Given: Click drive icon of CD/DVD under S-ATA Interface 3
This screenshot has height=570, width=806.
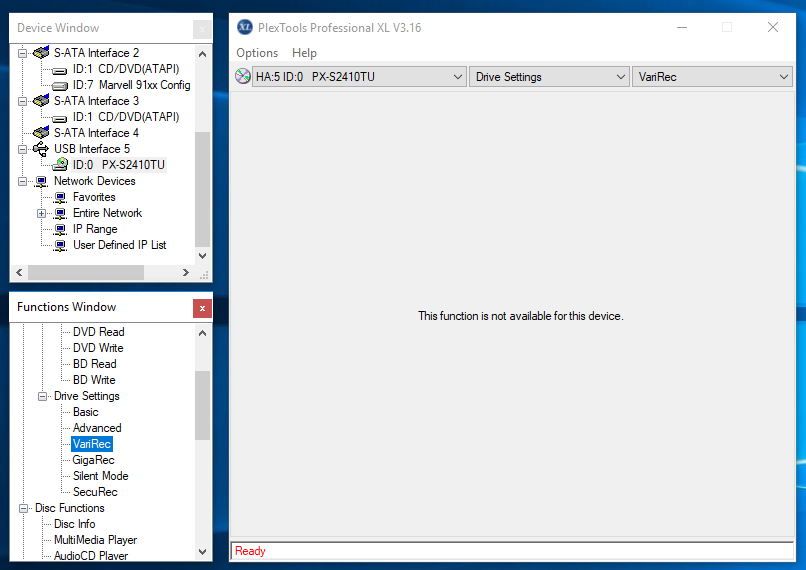Looking at the screenshot, I should coord(60,118).
